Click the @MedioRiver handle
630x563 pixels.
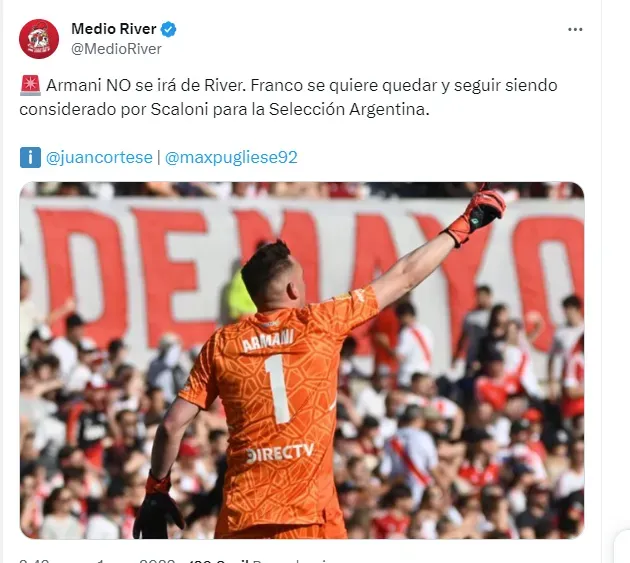(x=117, y=49)
